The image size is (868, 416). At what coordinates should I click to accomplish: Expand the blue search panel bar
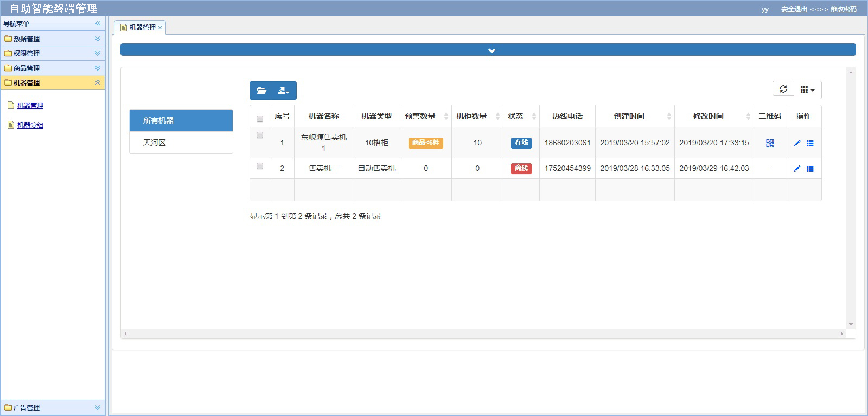click(488, 50)
